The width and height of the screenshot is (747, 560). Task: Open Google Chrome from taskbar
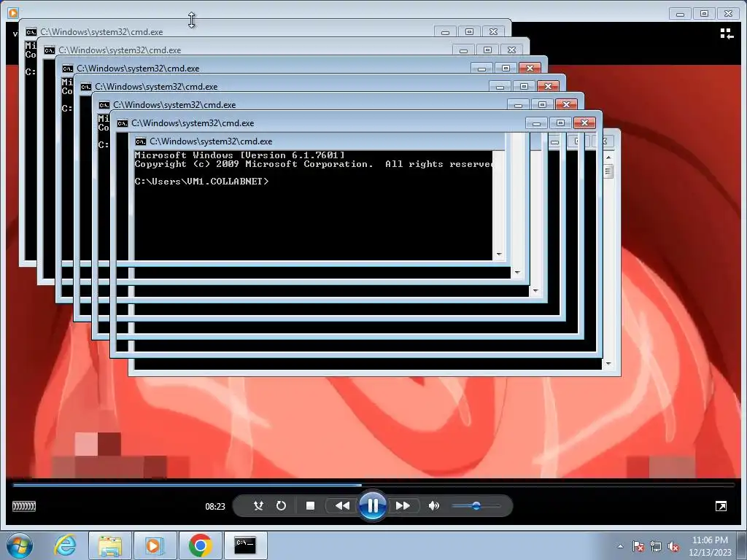pos(200,545)
